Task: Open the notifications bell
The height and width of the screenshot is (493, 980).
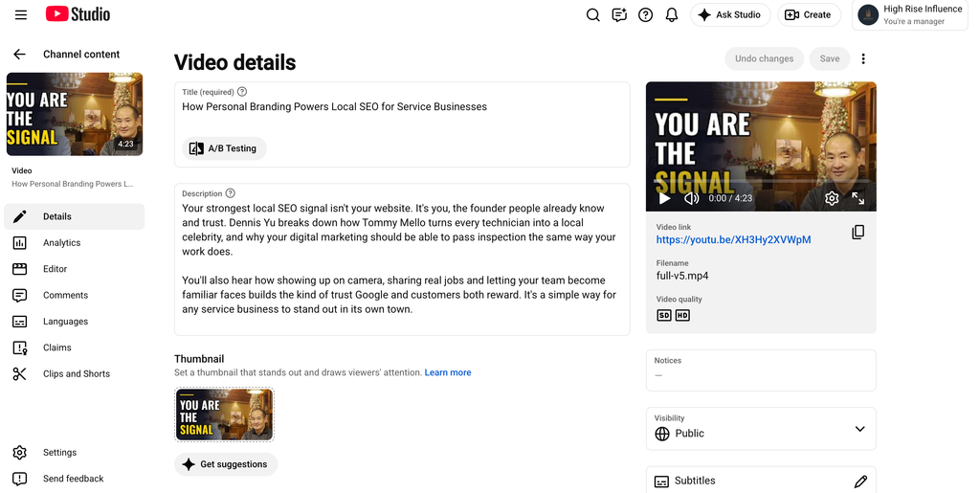Action: coord(672,14)
